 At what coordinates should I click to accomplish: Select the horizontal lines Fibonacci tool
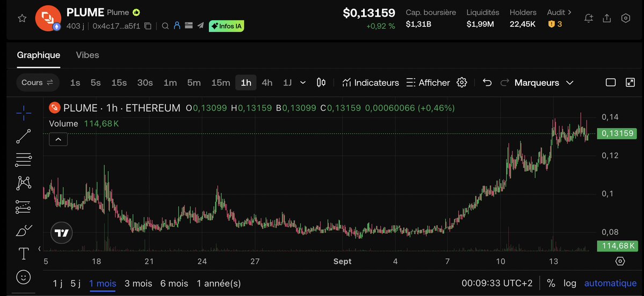pos(24,160)
